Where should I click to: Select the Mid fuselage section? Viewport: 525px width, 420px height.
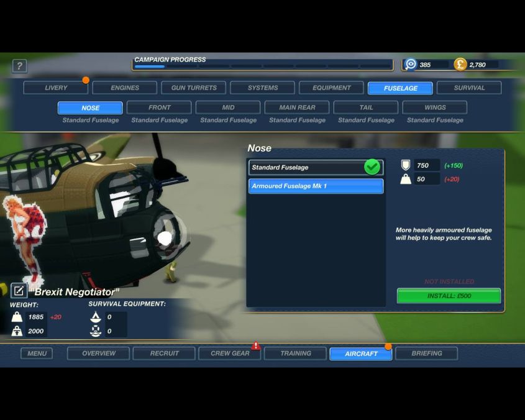point(229,107)
